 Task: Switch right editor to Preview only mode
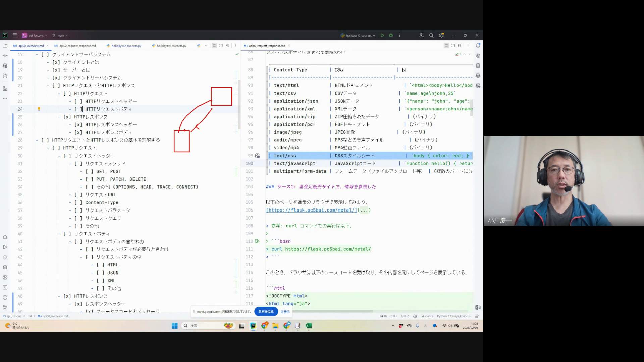point(460,46)
